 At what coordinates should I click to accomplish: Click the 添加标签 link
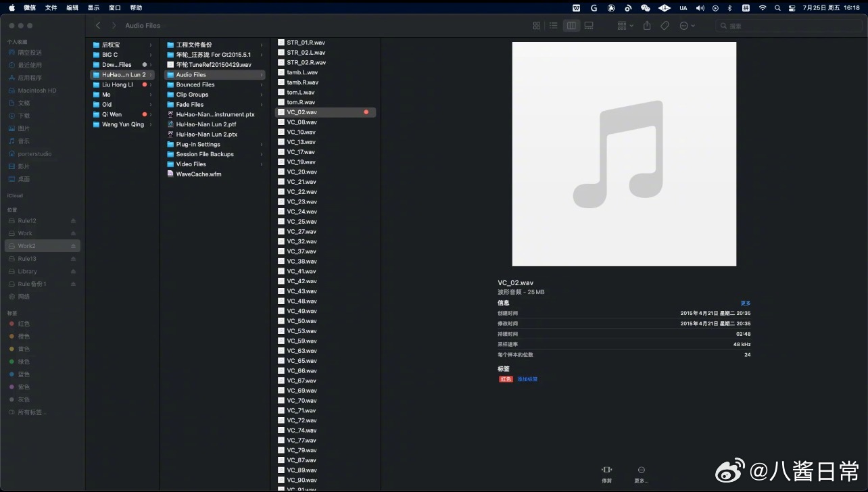527,379
